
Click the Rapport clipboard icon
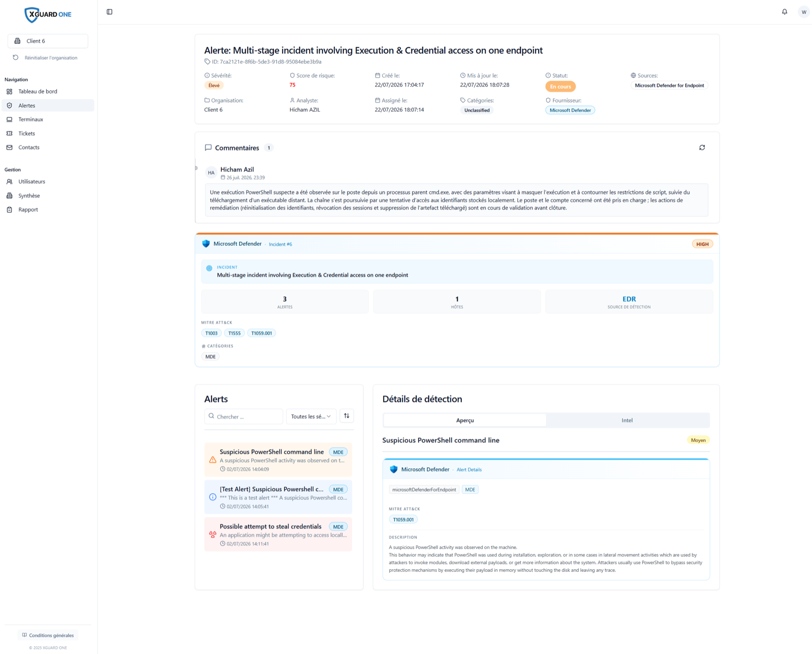(10, 210)
